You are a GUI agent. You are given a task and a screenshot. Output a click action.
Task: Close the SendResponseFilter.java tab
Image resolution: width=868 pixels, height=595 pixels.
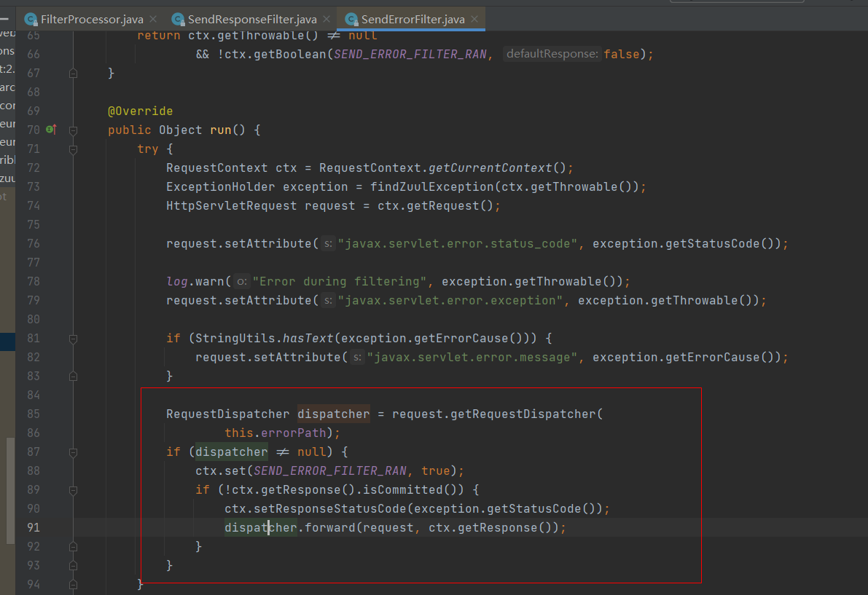pyautogui.click(x=327, y=20)
